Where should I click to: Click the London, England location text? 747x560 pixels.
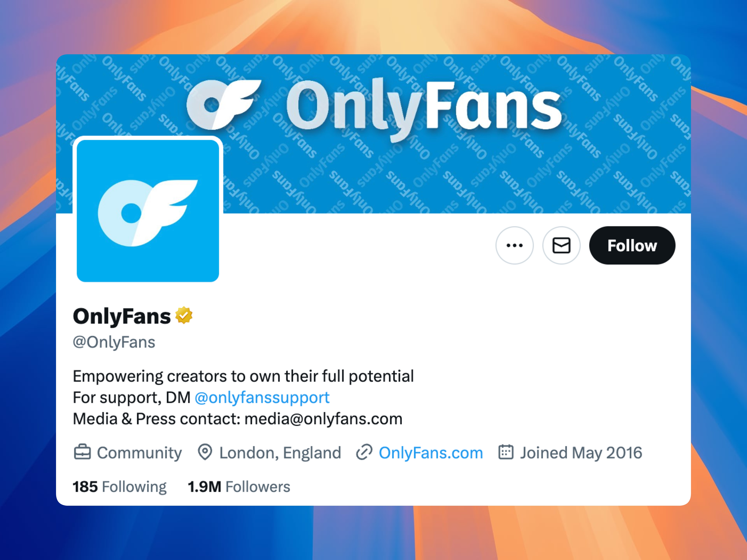280,453
